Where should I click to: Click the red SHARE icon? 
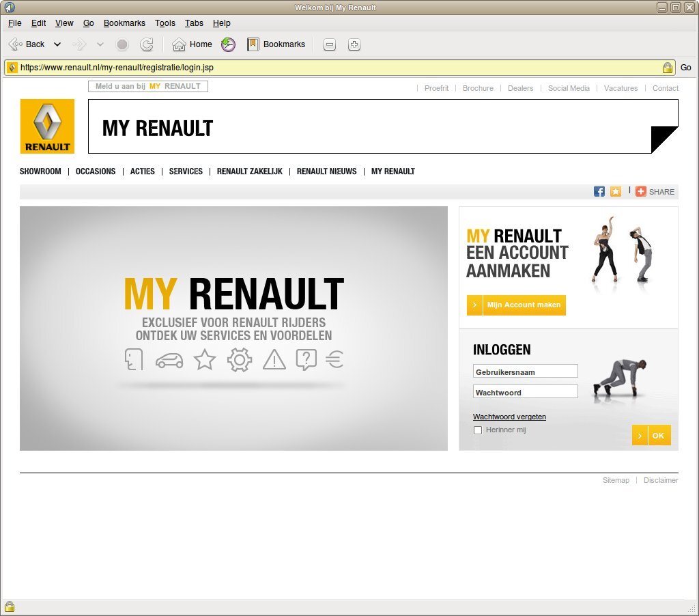tap(640, 192)
